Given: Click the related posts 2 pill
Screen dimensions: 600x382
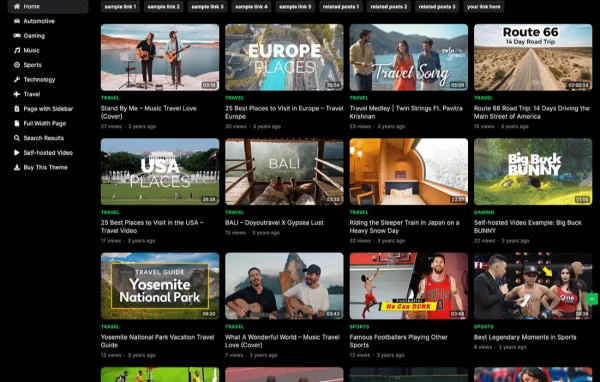Looking at the screenshot, I should click(389, 7).
